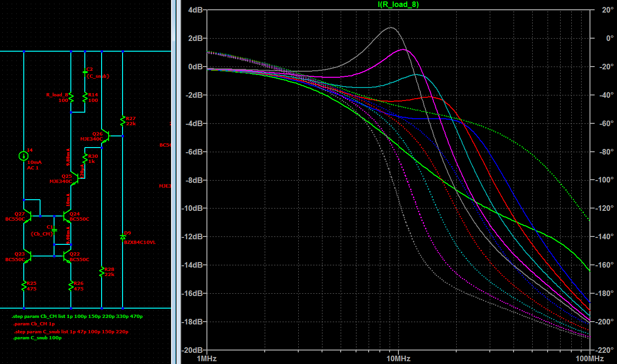617x364 pixels.
Task: Select transistor Q22 symbol
Action: click(x=67, y=256)
